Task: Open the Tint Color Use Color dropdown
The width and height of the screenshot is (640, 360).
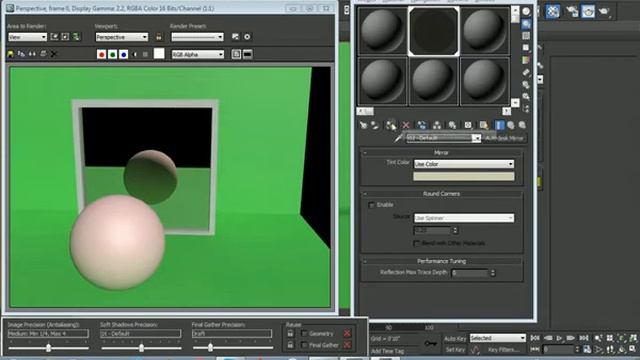Action: [x=464, y=164]
